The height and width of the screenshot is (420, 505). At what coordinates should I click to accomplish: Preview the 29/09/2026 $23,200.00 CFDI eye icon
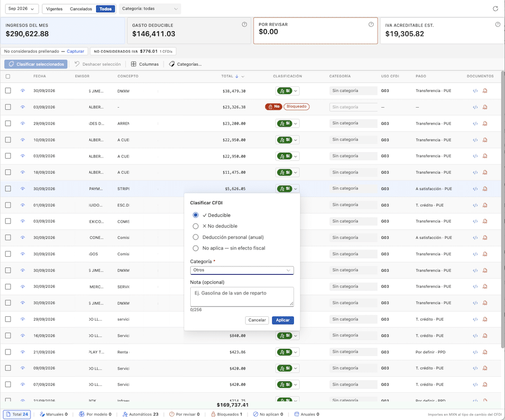(22, 123)
